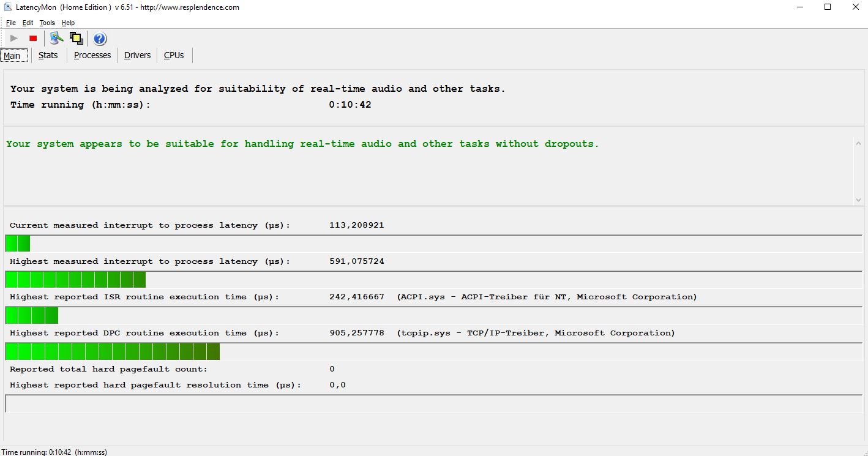This screenshot has width=868, height=456.
Task: Switch to the Processes tab
Action: pos(92,55)
